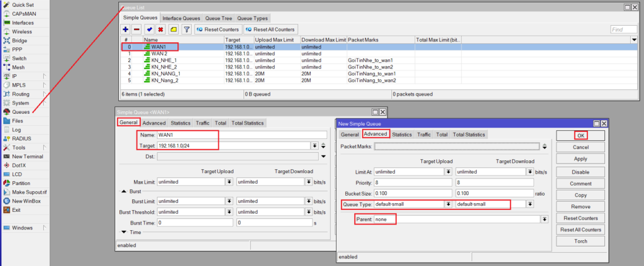This screenshot has width=644, height=266.
Task: Click the red X Disable icon
Action: (161, 30)
